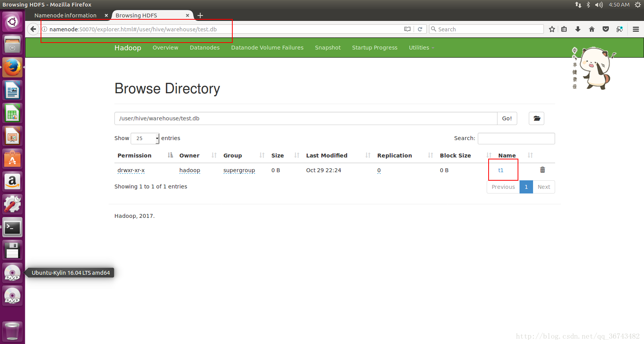Click the parent directory folder icon button
This screenshot has width=644, height=344.
pyautogui.click(x=537, y=118)
